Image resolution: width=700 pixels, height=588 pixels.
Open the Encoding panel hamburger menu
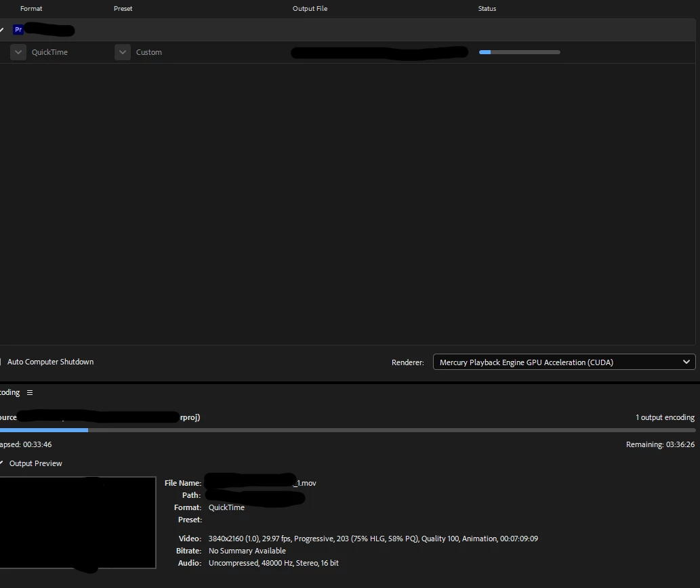30,393
